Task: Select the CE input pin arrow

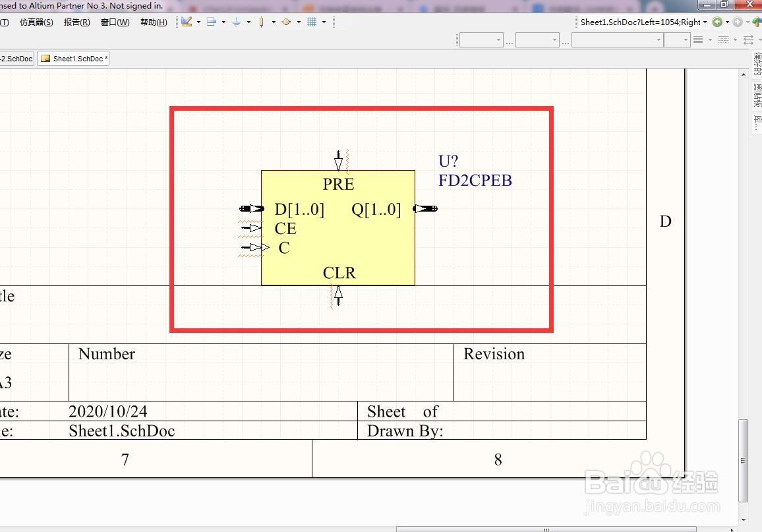Action: (x=252, y=228)
